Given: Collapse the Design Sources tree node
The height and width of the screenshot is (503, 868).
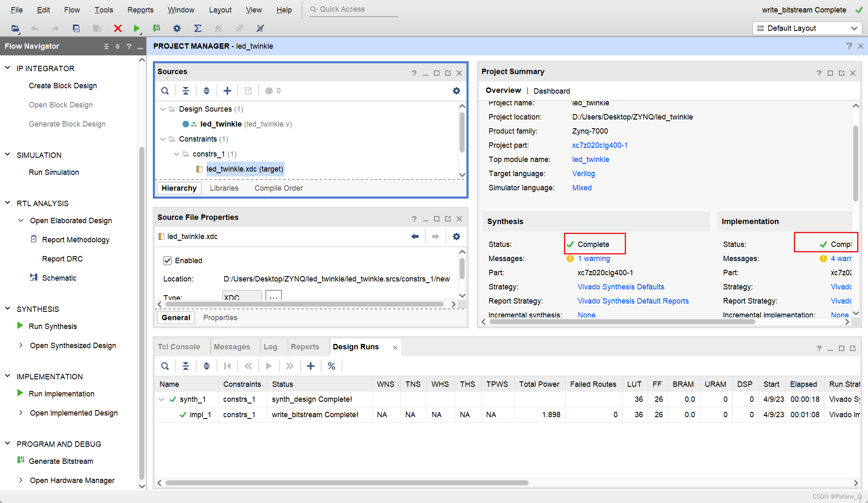Looking at the screenshot, I should (x=163, y=109).
